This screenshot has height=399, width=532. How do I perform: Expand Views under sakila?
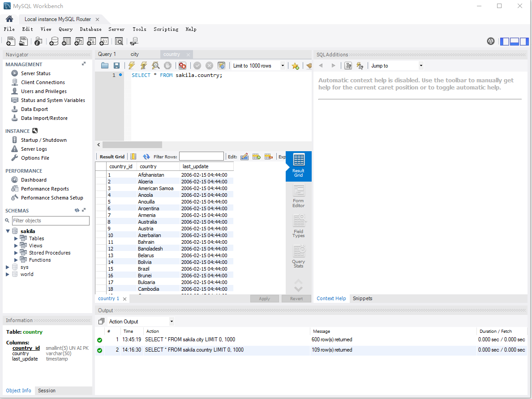click(x=16, y=246)
